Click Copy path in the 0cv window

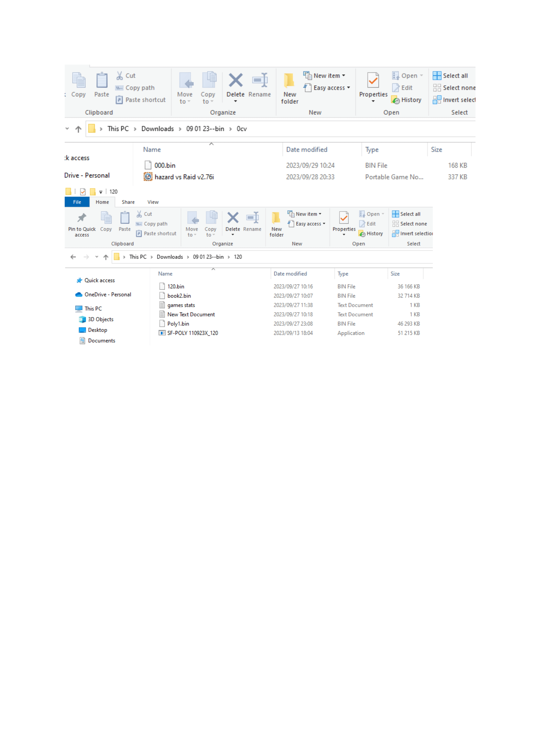[135, 88]
